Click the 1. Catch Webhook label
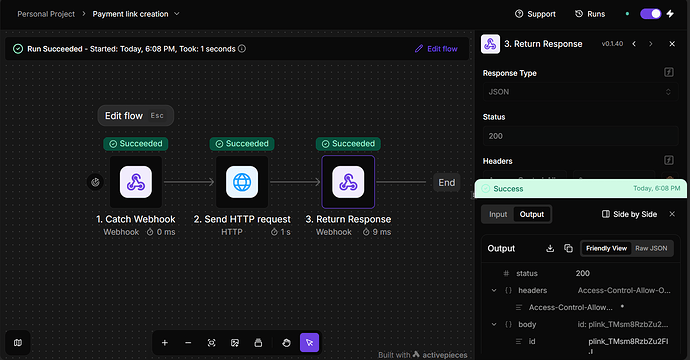The width and height of the screenshot is (690, 360). click(x=136, y=219)
